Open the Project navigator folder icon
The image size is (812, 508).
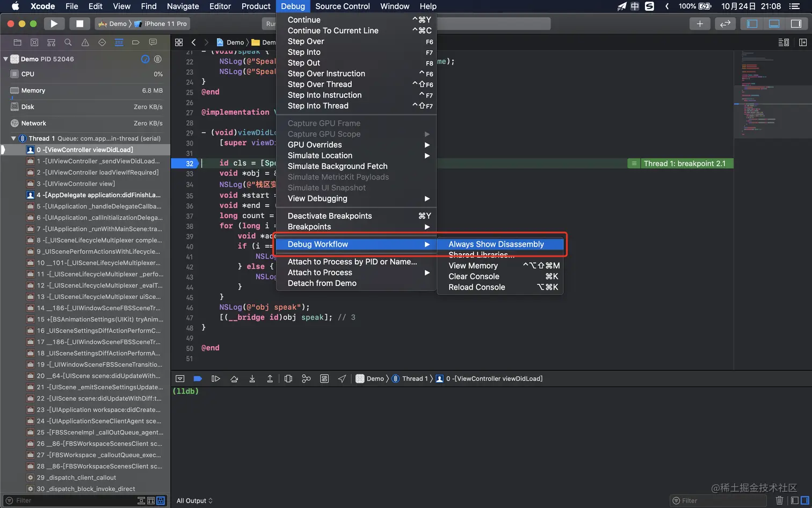tap(17, 42)
